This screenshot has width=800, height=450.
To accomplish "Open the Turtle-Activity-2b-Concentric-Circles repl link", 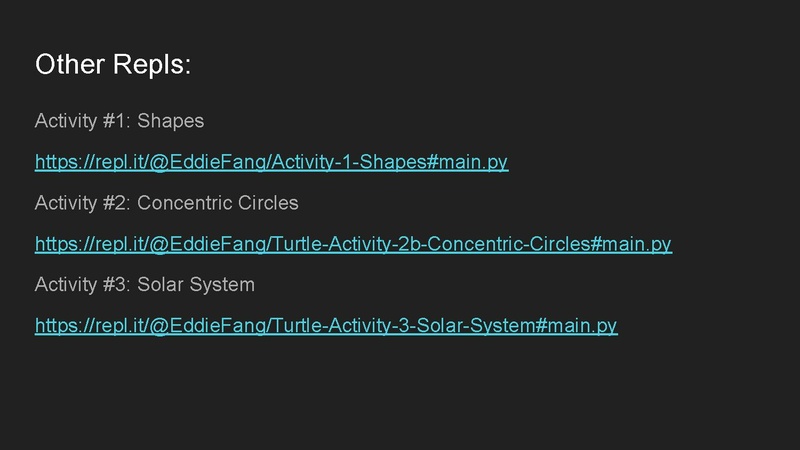I will (353, 244).
